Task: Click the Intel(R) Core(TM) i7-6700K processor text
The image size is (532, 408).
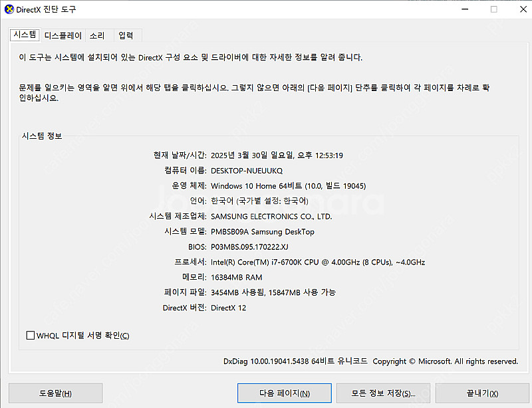Action: (318, 262)
